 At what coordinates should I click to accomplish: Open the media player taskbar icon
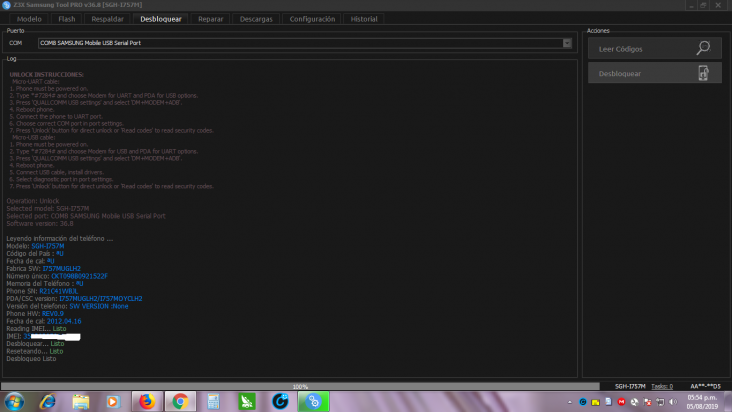(x=113, y=402)
